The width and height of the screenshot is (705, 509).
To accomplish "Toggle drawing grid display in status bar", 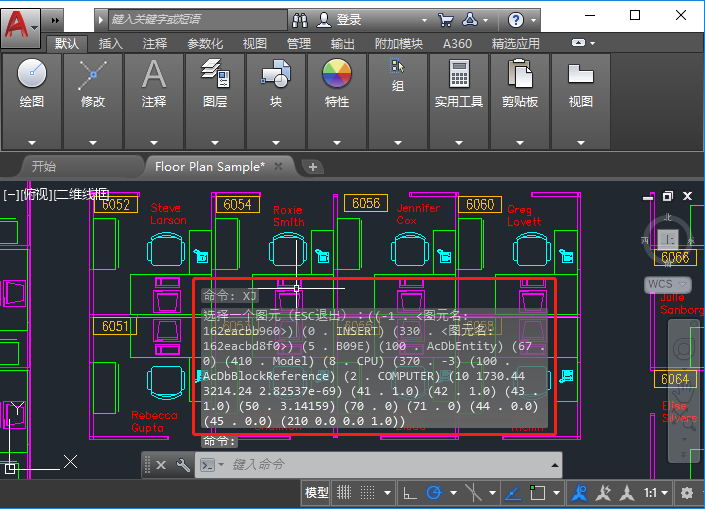I will 344,493.
